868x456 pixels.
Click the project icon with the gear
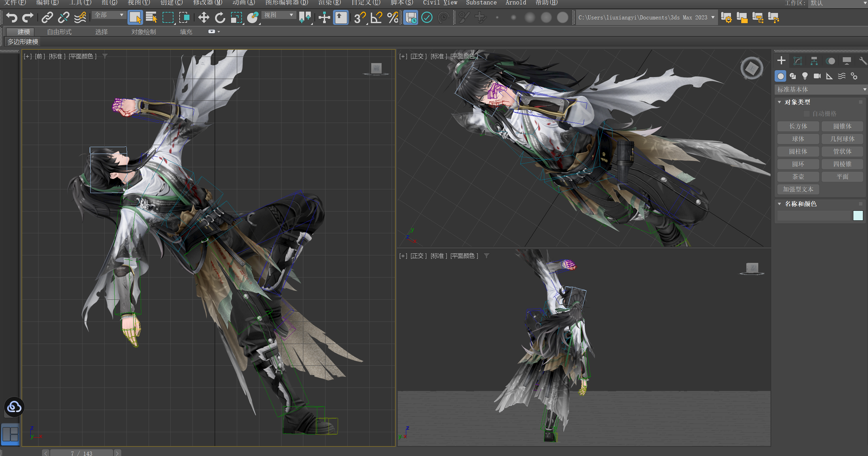pos(726,18)
